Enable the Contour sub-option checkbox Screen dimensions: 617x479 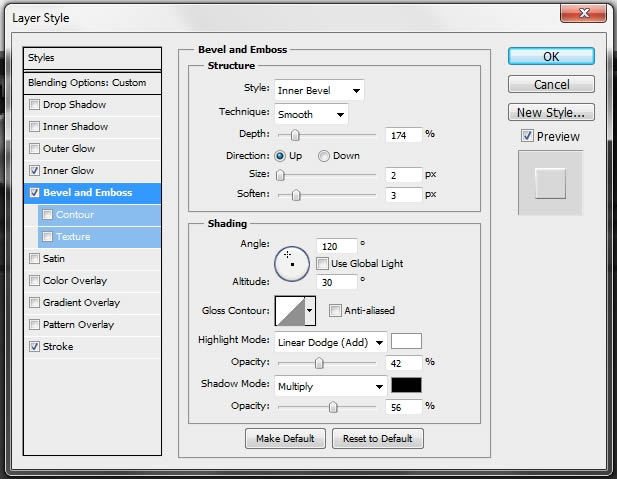48,215
